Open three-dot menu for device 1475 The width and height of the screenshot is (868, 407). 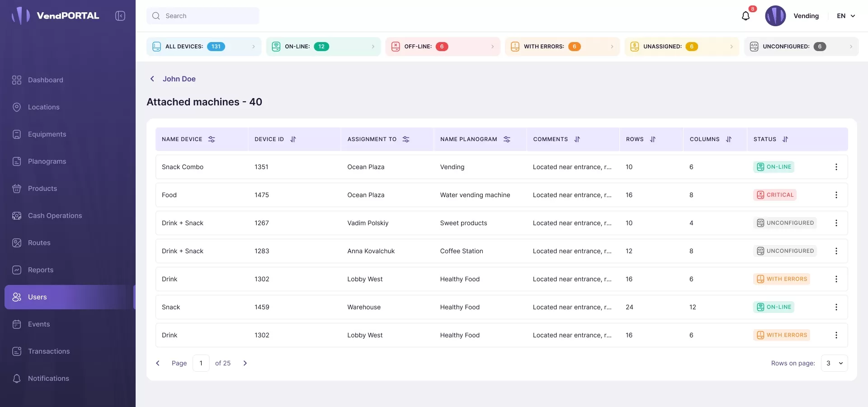coord(836,195)
